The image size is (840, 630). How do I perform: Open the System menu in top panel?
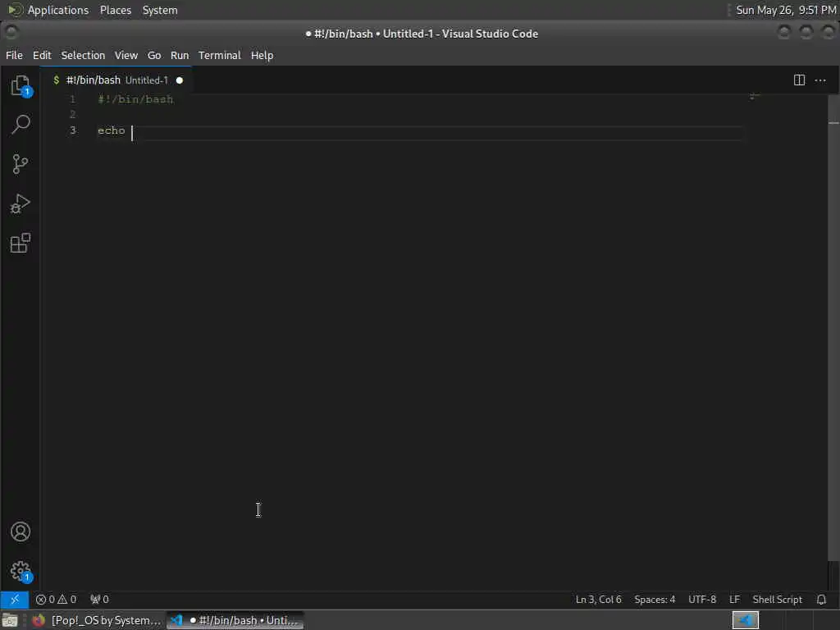coord(160,10)
